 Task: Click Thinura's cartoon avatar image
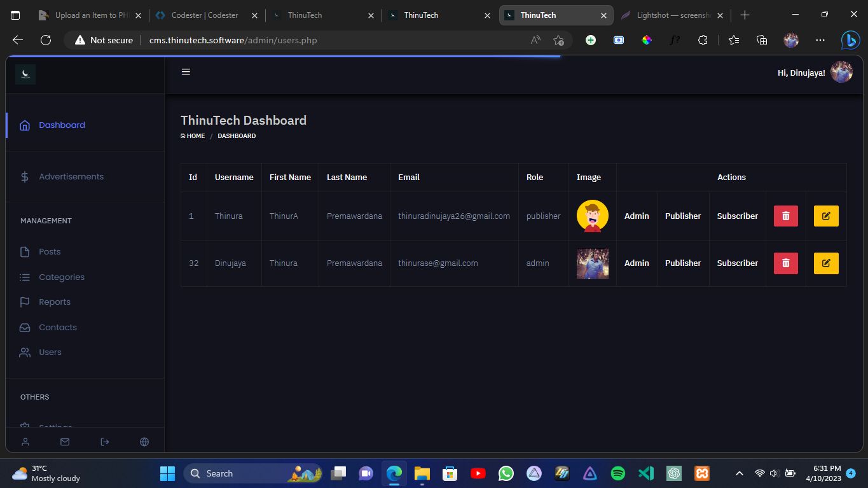593,216
